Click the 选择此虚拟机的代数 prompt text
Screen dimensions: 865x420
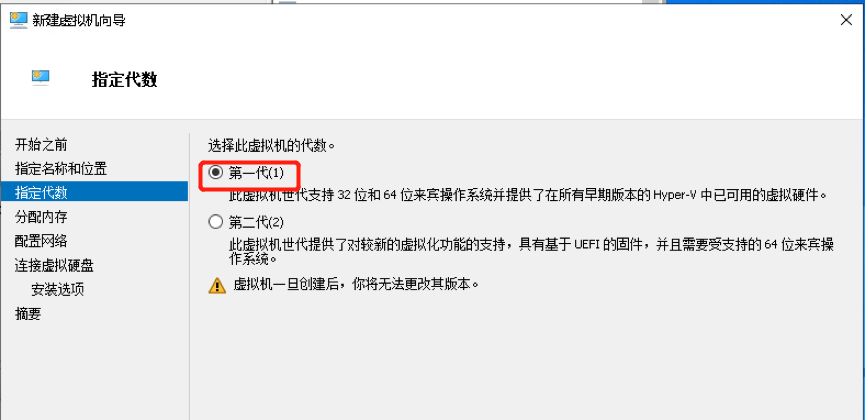tap(271, 146)
